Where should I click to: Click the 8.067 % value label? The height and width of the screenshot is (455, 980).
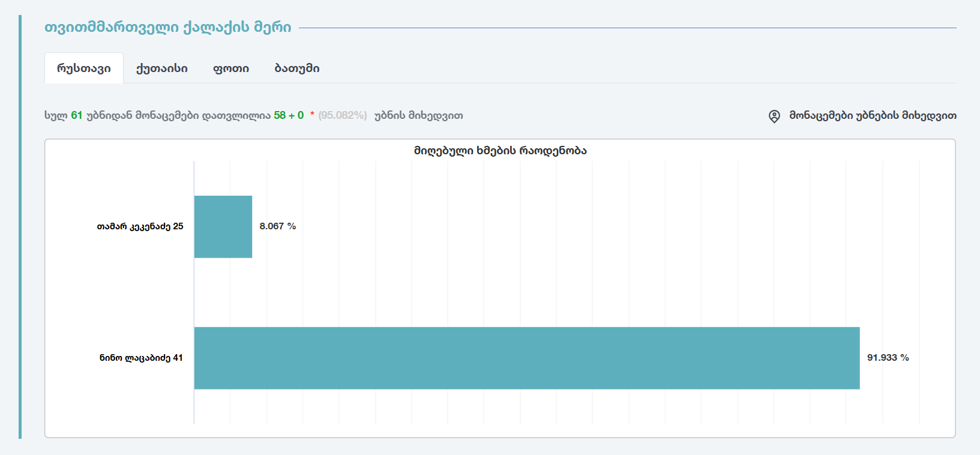coord(277,226)
